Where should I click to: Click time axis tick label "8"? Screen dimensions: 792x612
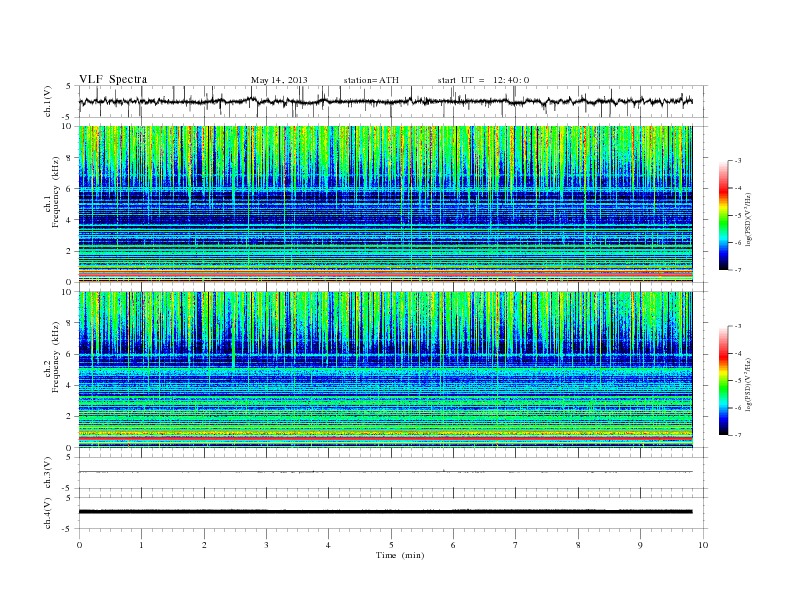click(x=578, y=545)
